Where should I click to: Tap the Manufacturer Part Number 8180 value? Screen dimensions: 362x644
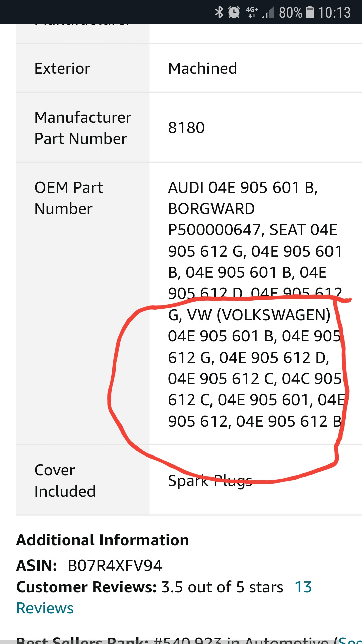[x=187, y=127]
